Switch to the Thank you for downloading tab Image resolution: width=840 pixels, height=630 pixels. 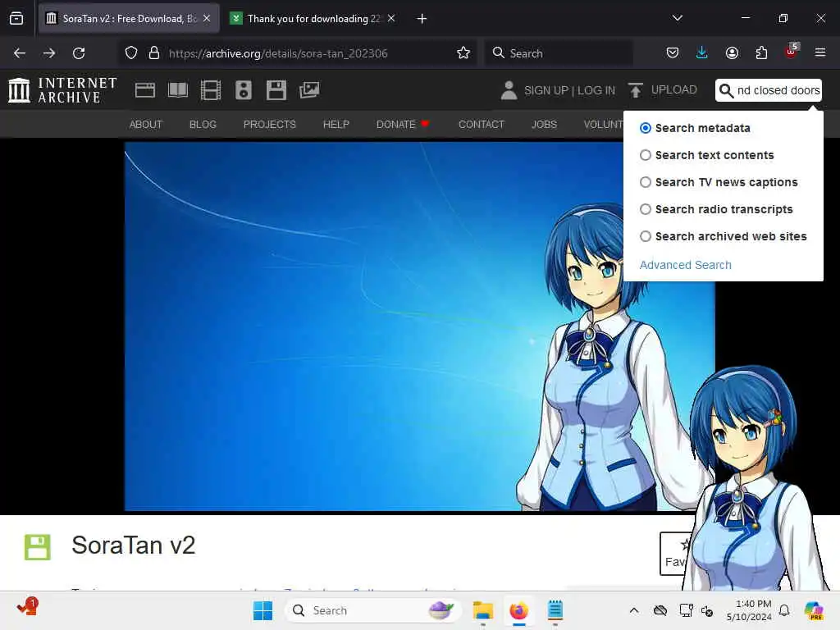[x=313, y=19]
